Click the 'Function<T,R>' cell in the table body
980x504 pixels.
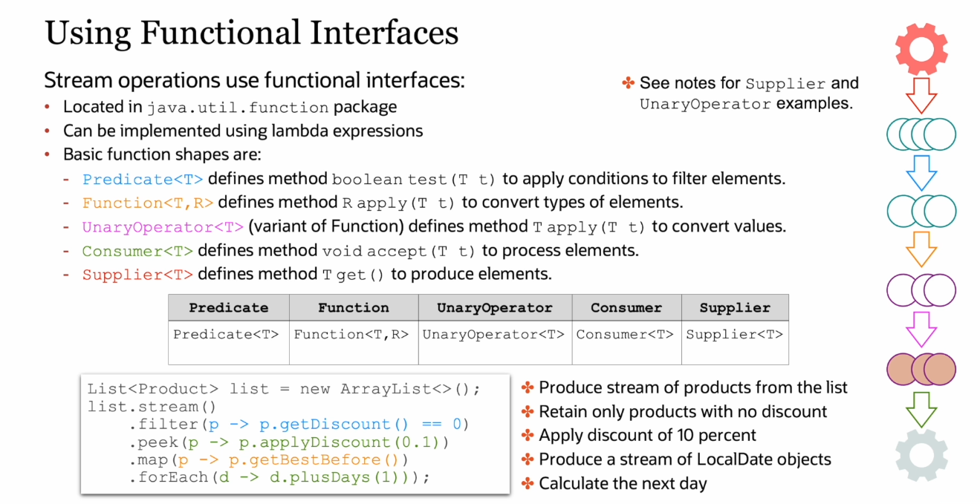tap(354, 342)
